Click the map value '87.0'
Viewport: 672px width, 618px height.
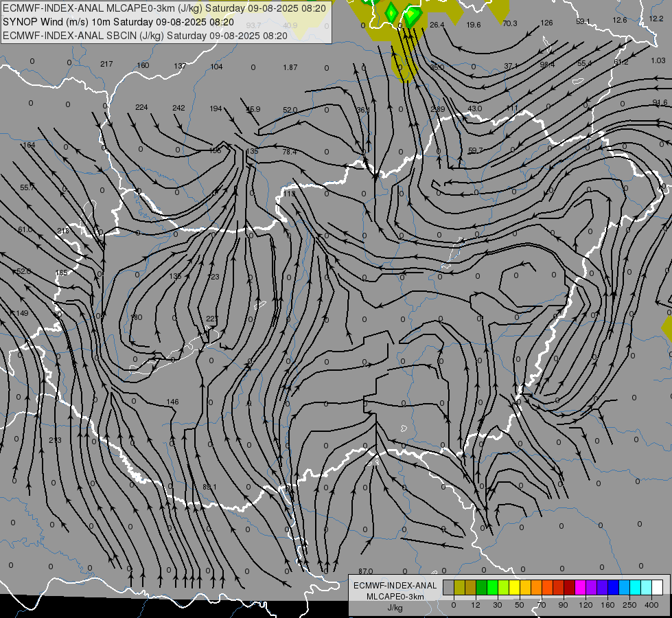pyautogui.click(x=366, y=571)
